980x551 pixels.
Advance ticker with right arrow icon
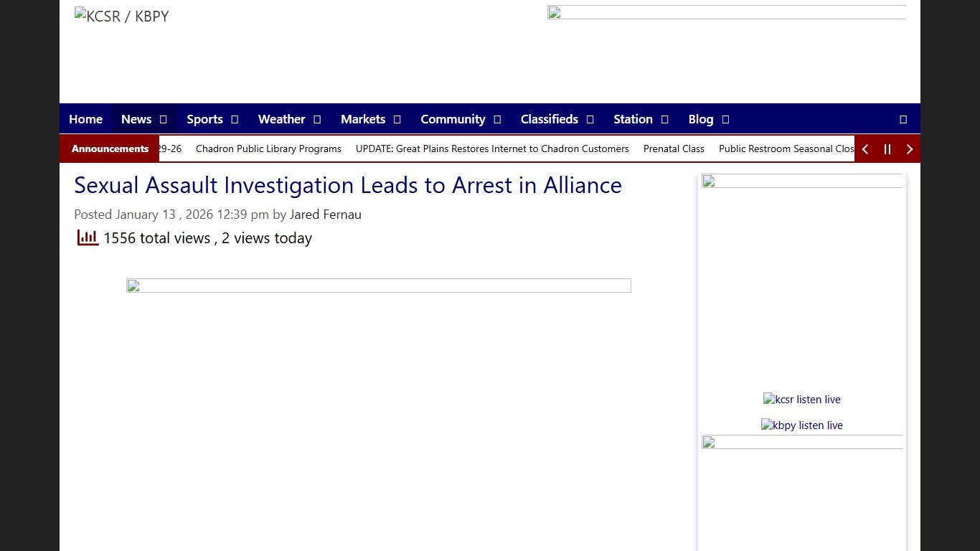[910, 149]
